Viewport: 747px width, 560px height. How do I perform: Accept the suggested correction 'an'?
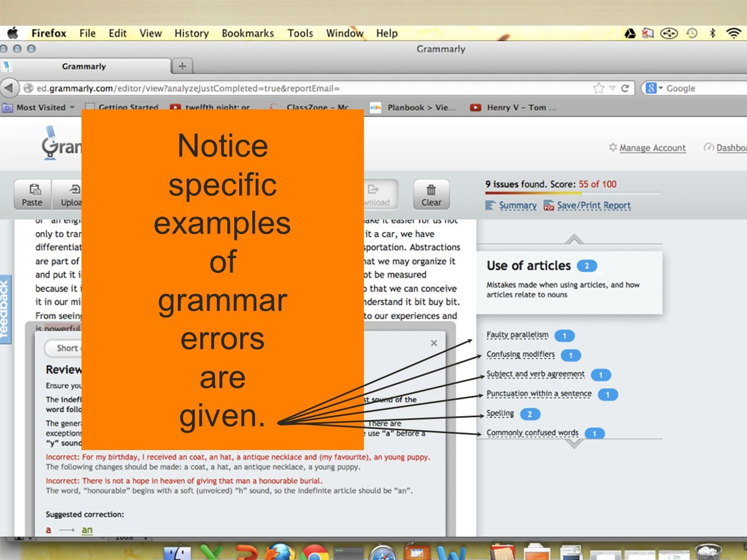87,530
